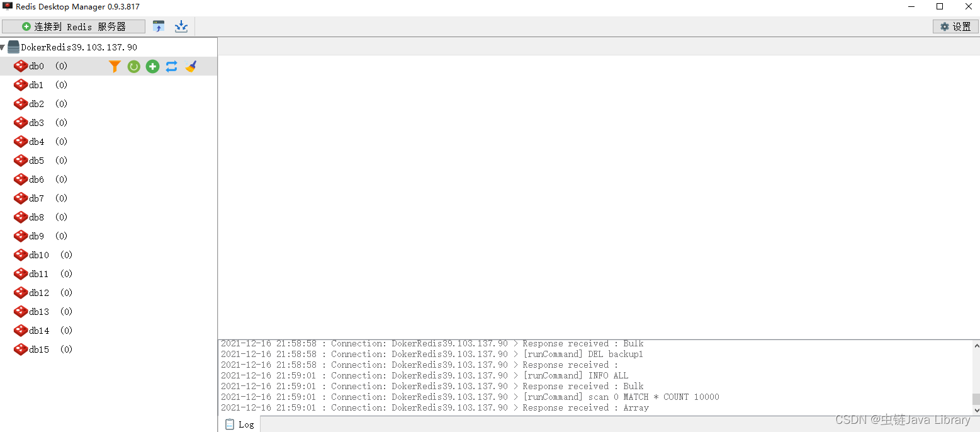
Task: Open the filter icon on db0 row
Action: point(115,66)
